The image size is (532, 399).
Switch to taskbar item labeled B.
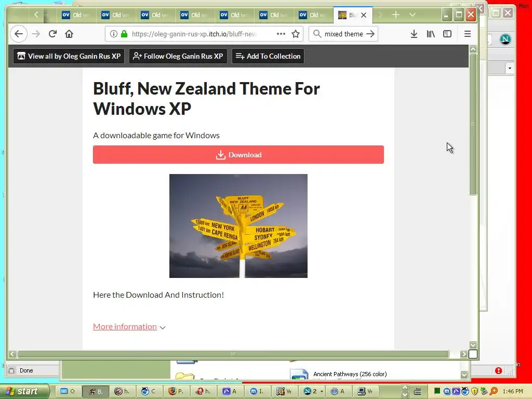96,391
